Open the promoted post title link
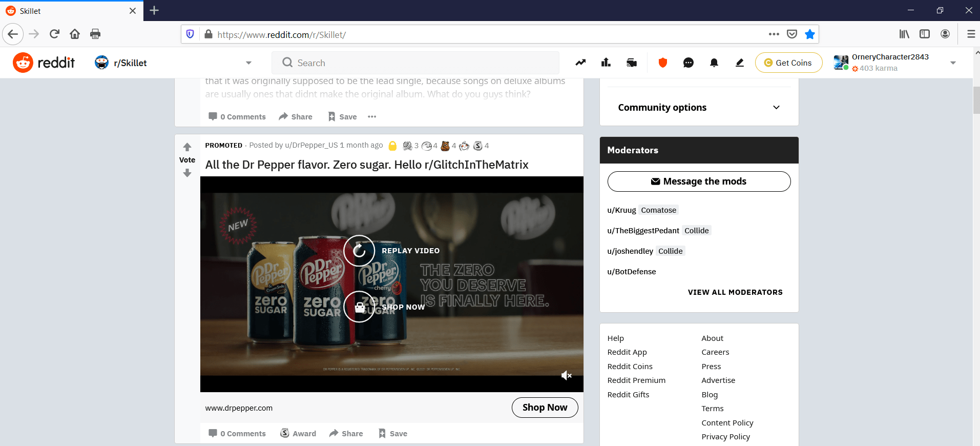Viewport: 980px width, 446px height. [367, 165]
